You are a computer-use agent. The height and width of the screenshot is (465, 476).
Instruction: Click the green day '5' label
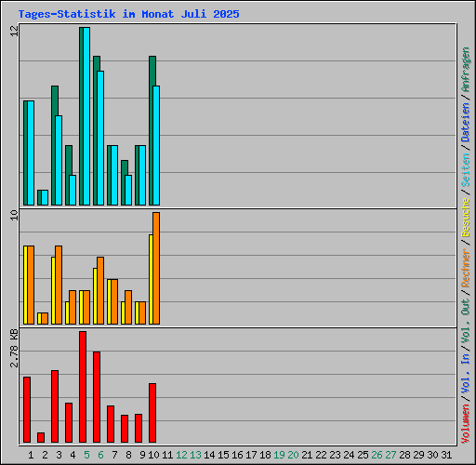[86, 455]
